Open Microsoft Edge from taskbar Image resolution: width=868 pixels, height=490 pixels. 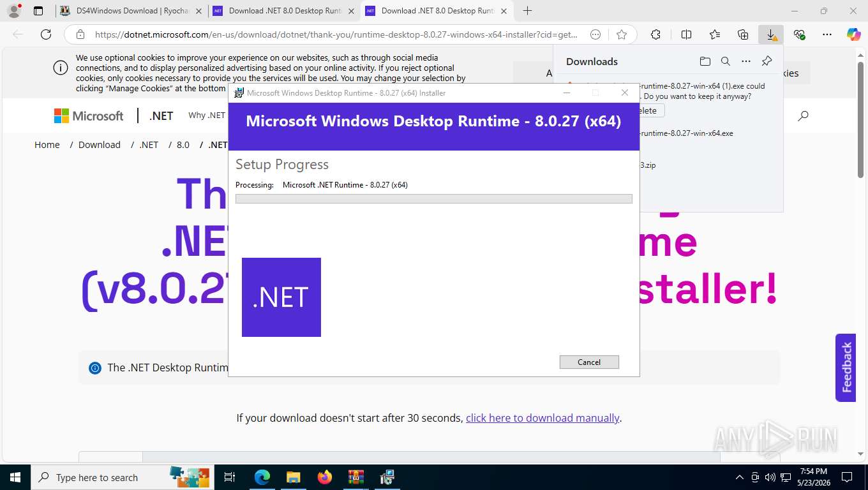tap(262, 477)
